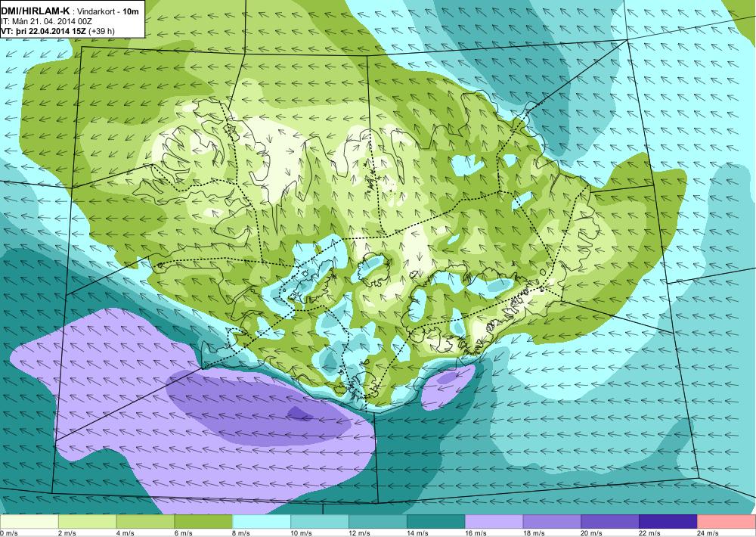Click the '12 m/s' legend label
756x537 pixels.
click(359, 533)
